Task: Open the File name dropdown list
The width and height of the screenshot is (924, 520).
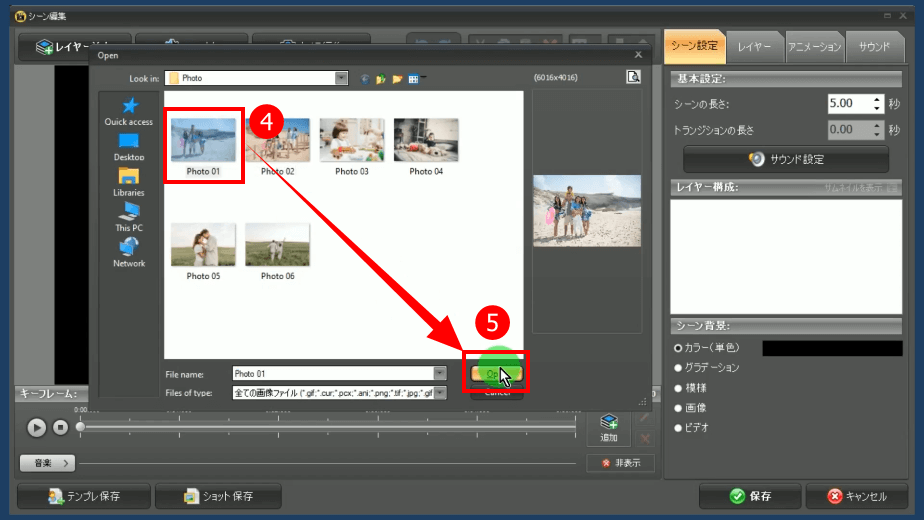Action: 440,373
